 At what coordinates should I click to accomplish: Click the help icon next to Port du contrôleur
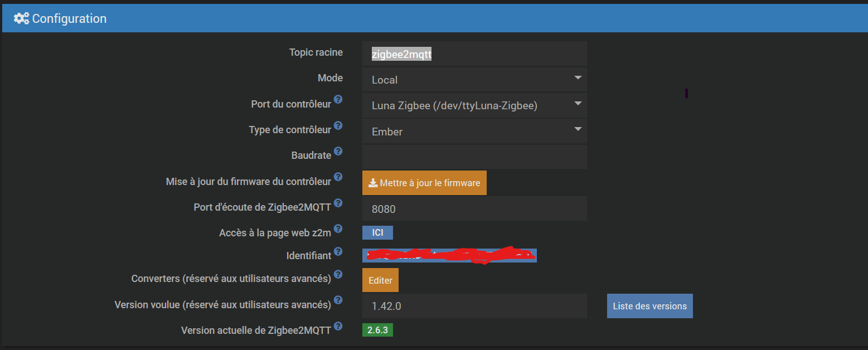[x=338, y=101]
